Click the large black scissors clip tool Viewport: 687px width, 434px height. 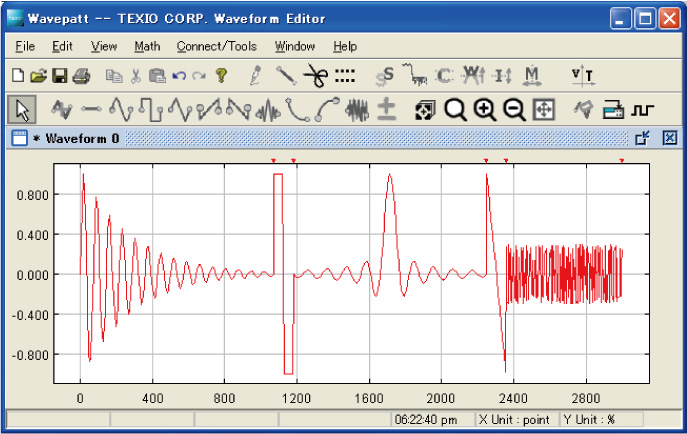pos(316,75)
